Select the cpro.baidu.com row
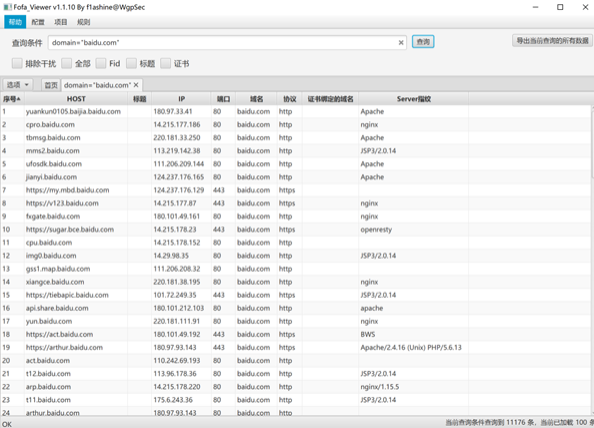This screenshot has height=428, width=594. point(295,125)
